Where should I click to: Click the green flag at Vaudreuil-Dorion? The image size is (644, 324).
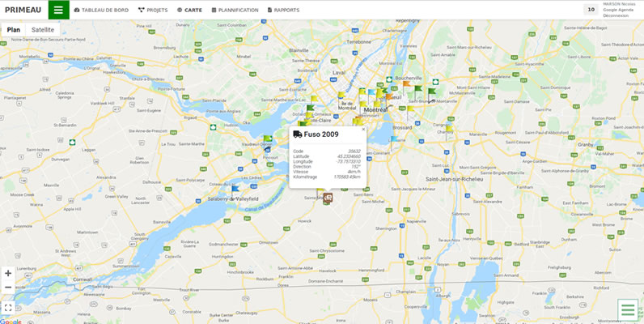click(x=267, y=140)
